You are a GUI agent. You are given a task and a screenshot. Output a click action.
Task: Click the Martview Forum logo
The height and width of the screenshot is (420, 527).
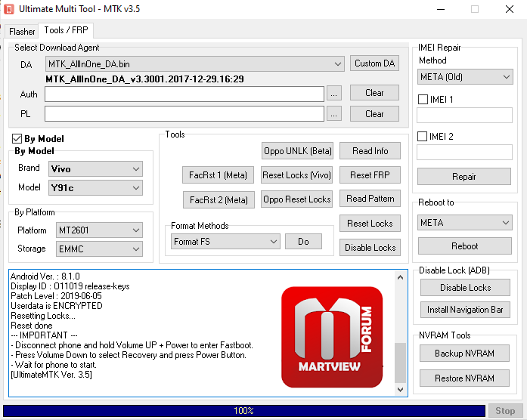click(x=332, y=337)
